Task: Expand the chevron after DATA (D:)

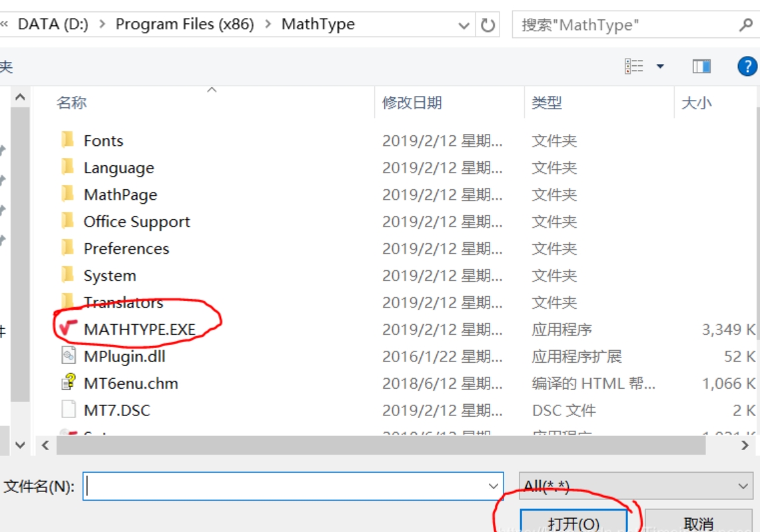Action: pyautogui.click(x=102, y=24)
